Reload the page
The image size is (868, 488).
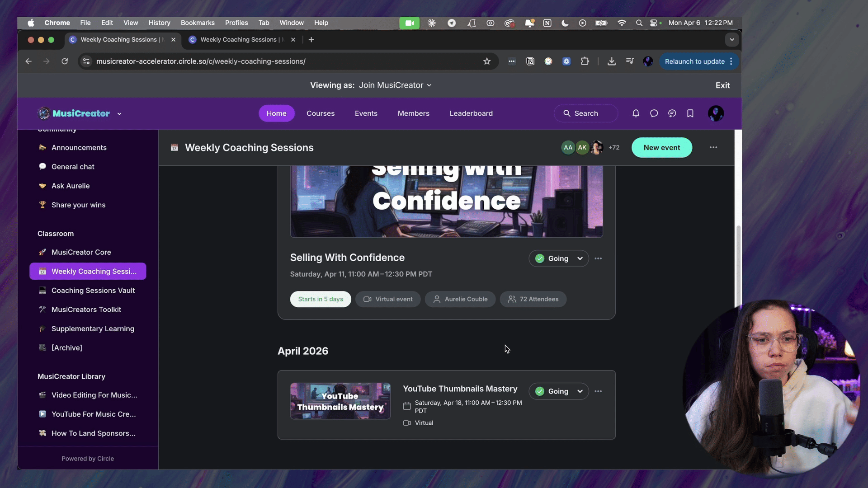point(65,61)
